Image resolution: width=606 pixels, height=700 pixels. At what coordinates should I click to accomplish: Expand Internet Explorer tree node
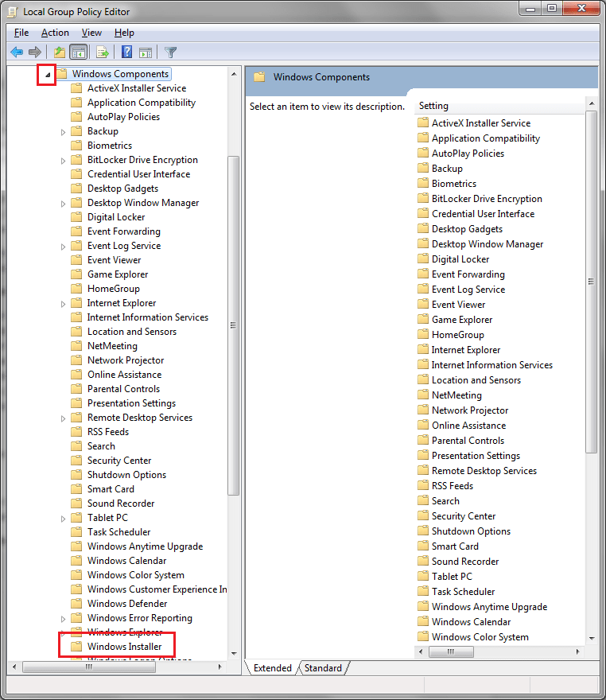(63, 304)
